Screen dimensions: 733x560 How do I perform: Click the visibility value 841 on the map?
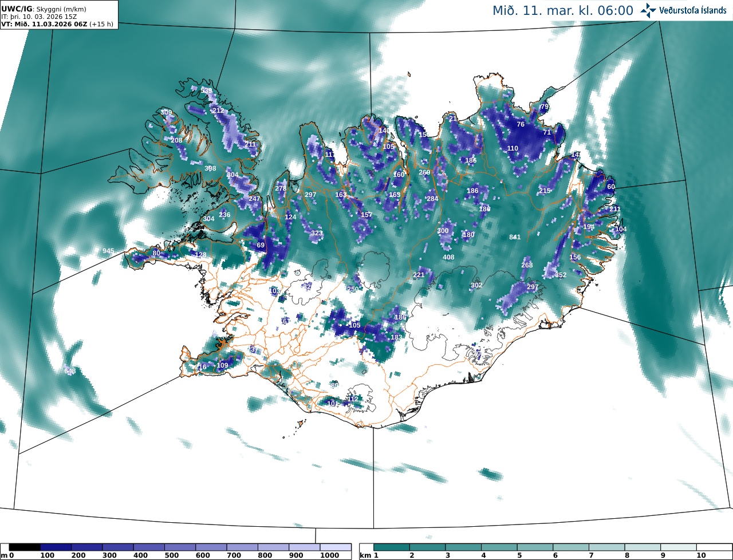click(x=515, y=237)
